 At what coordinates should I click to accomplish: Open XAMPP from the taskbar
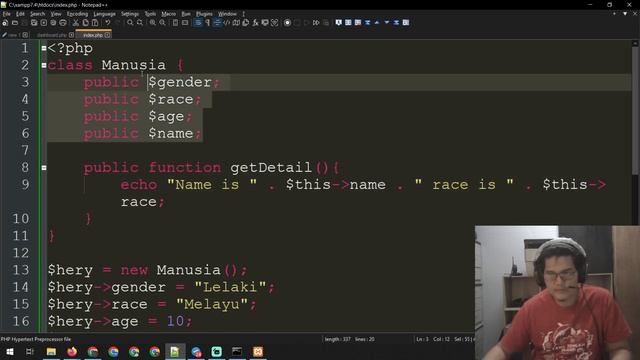(x=258, y=351)
